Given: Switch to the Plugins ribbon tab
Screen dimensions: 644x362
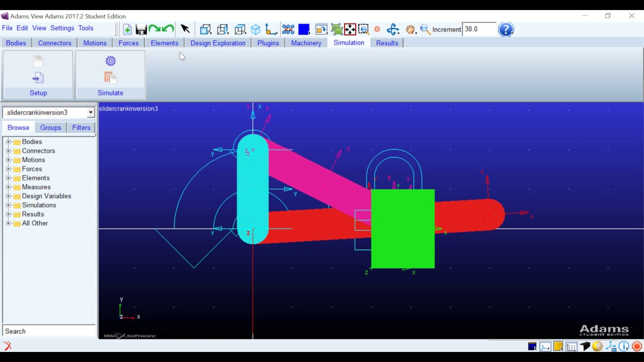Looking at the screenshot, I should [268, 43].
